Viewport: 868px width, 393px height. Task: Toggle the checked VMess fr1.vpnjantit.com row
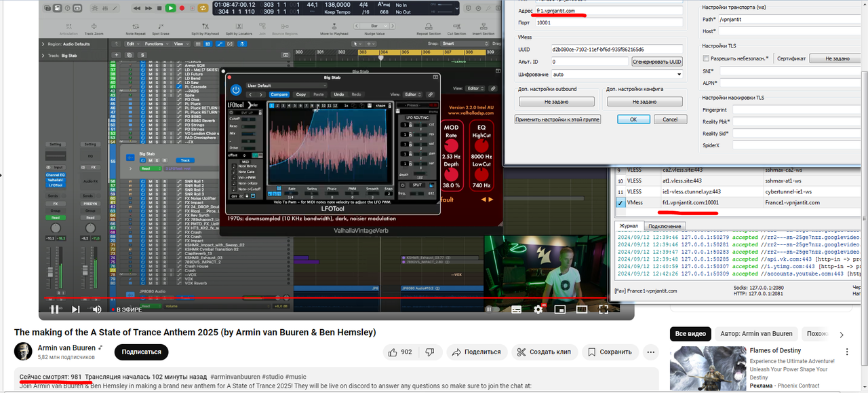(619, 202)
